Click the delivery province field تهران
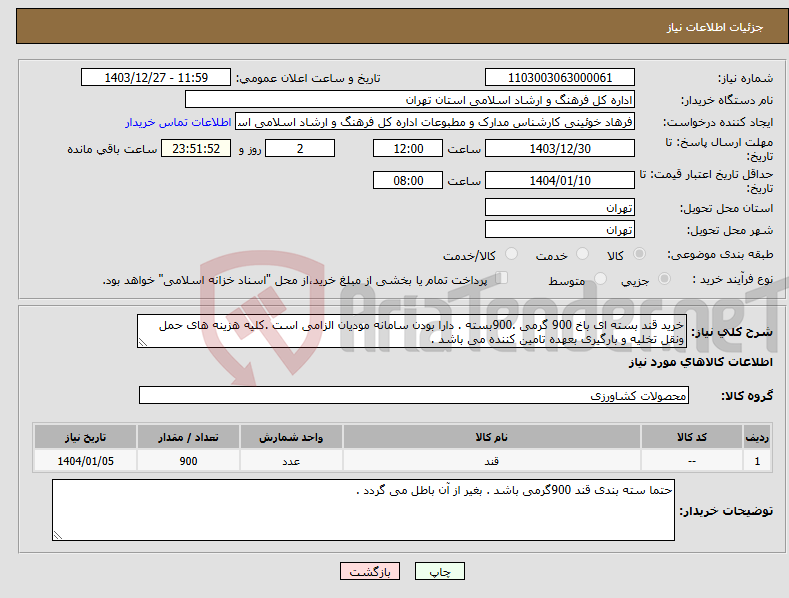Image resolution: width=789 pixels, height=598 pixels. coord(560,207)
